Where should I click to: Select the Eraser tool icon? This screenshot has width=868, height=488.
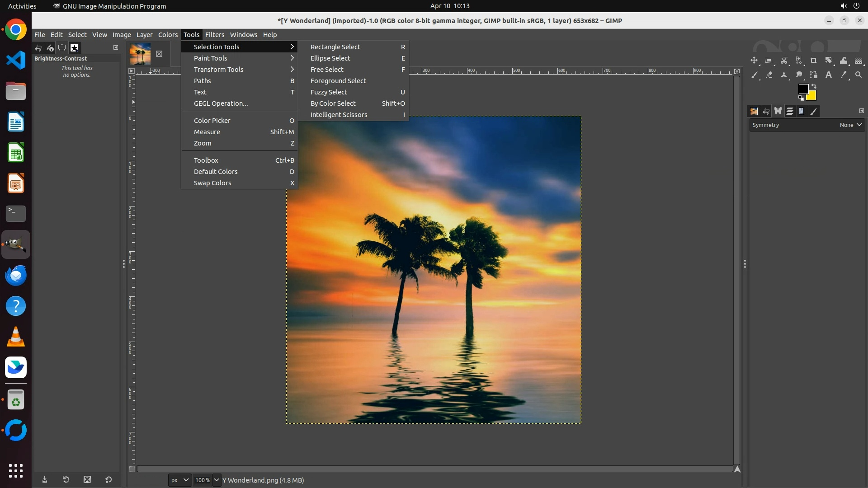(x=769, y=75)
